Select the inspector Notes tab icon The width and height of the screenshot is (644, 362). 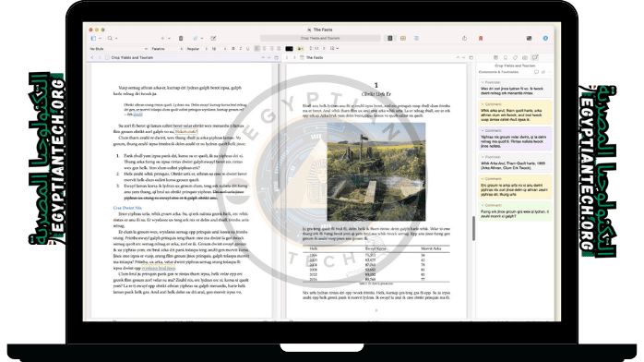[x=495, y=57]
